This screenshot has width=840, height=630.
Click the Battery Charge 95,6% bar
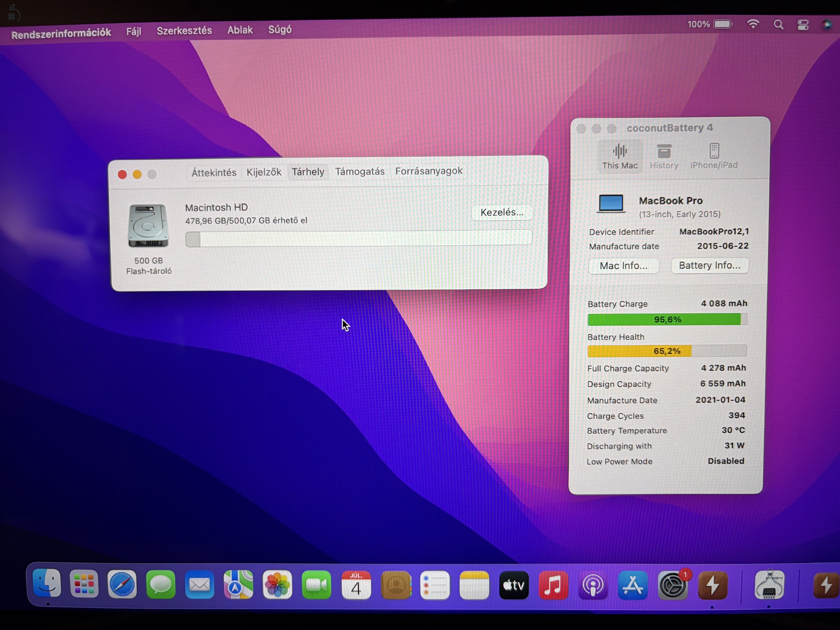pos(667,319)
